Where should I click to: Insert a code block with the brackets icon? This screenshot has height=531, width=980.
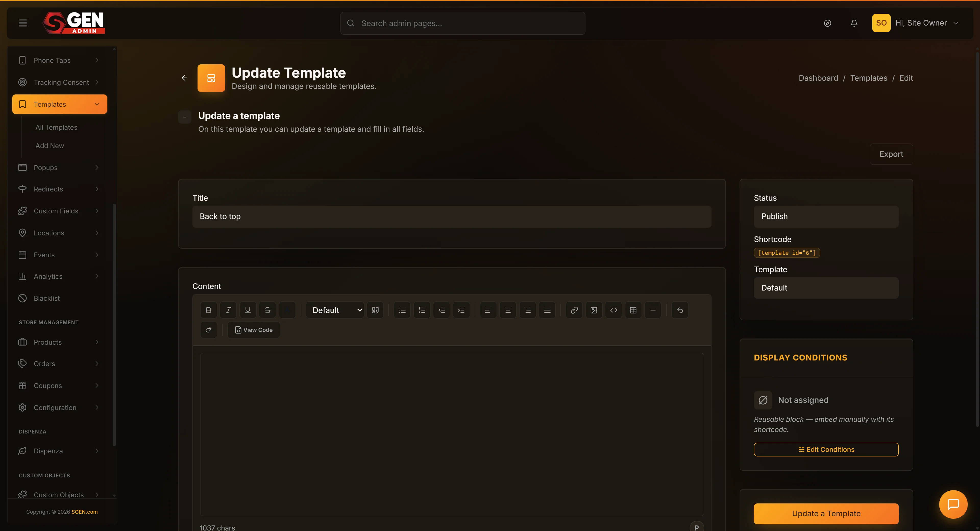pyautogui.click(x=614, y=310)
